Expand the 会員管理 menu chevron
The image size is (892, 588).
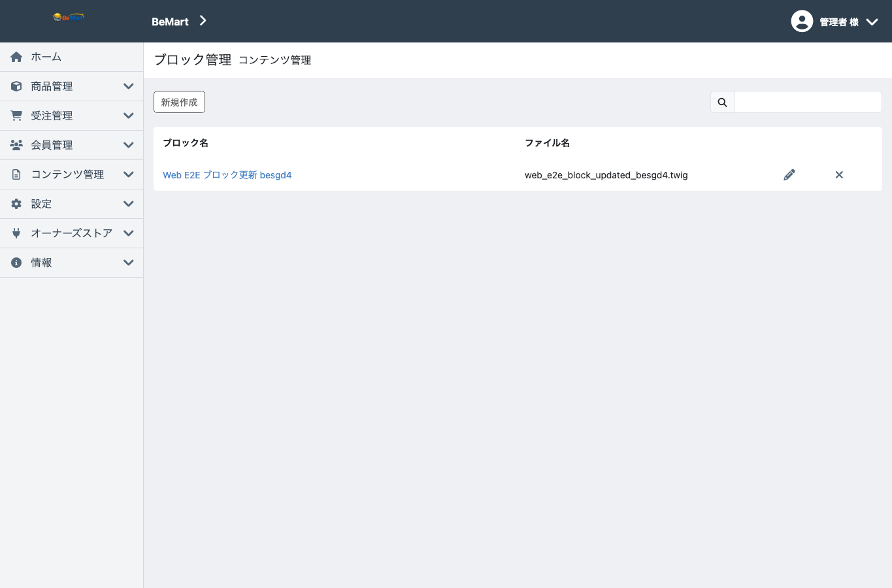129,145
